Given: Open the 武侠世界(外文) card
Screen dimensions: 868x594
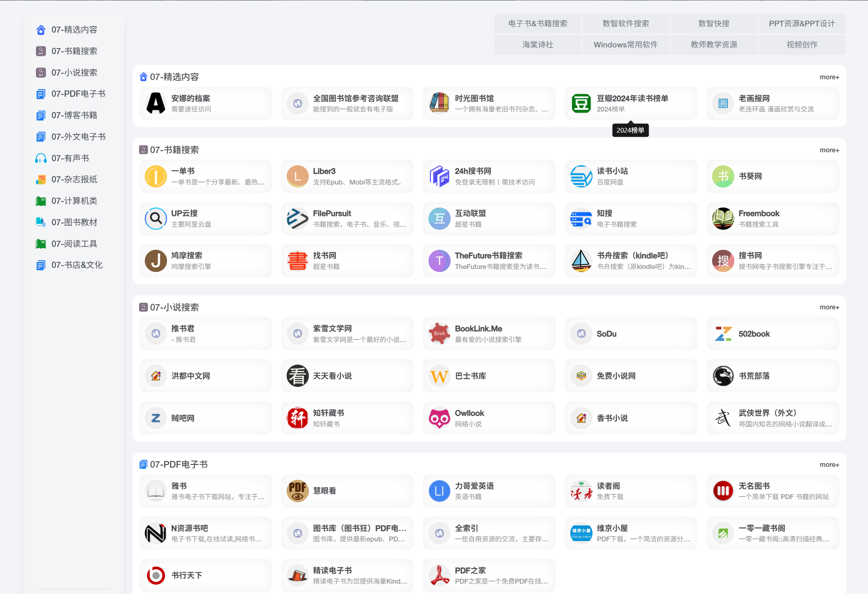Looking at the screenshot, I should pyautogui.click(x=773, y=418).
